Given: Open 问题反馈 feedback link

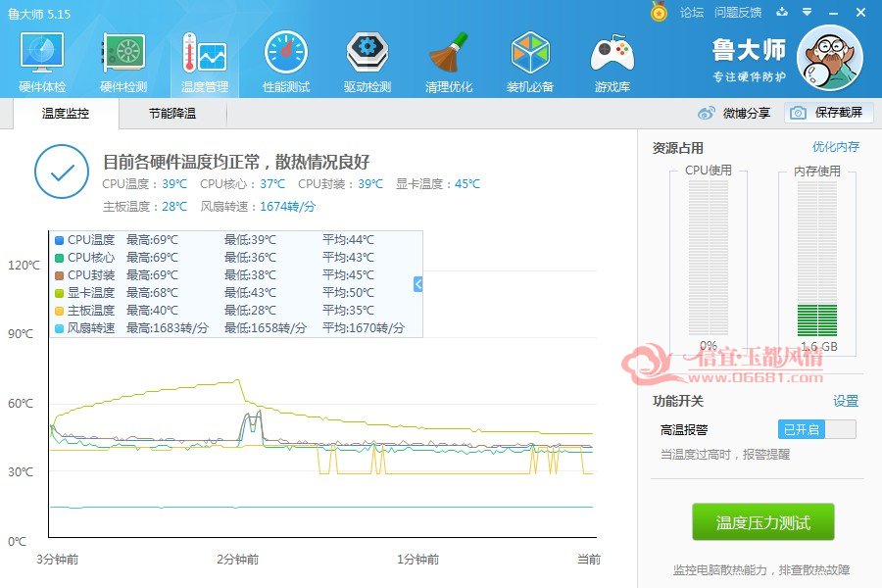Looking at the screenshot, I should [x=738, y=13].
